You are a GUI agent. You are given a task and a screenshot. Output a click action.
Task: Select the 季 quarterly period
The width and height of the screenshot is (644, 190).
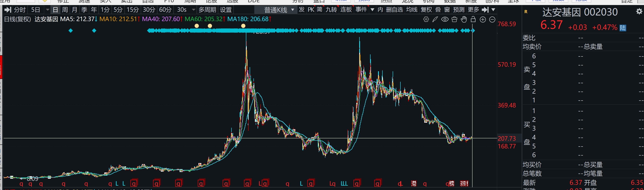[84, 10]
